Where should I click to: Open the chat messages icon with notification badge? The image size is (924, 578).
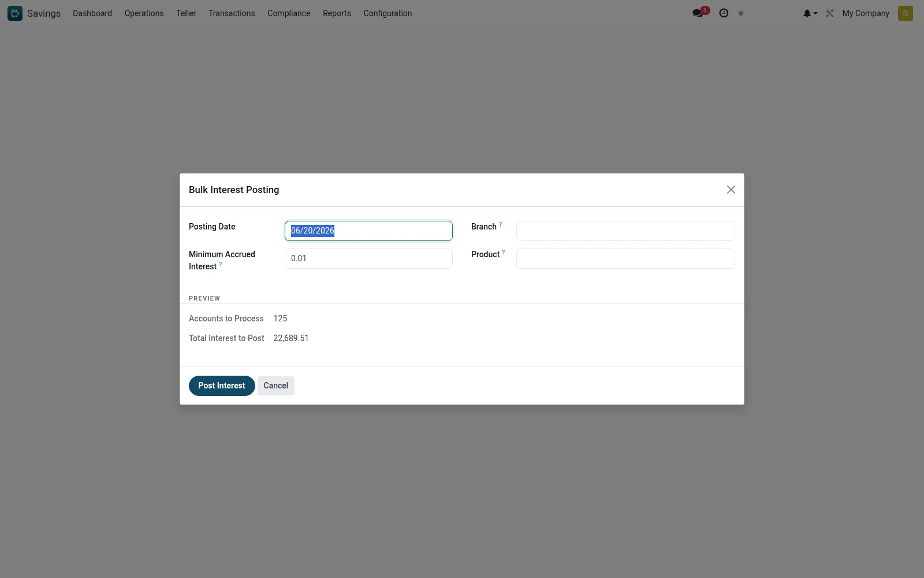(700, 13)
